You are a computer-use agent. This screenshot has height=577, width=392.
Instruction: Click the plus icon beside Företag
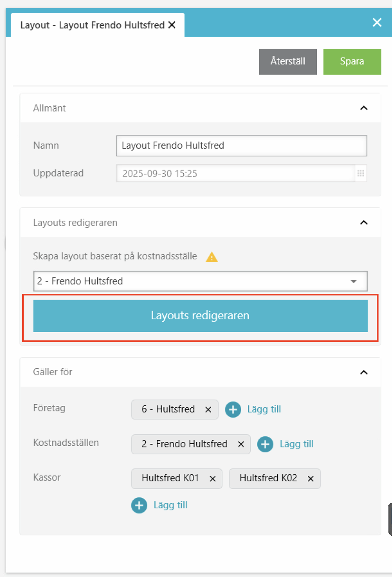[233, 409]
